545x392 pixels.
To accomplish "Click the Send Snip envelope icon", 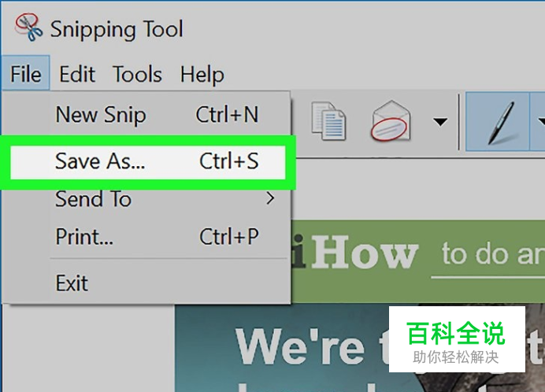I will point(391,121).
